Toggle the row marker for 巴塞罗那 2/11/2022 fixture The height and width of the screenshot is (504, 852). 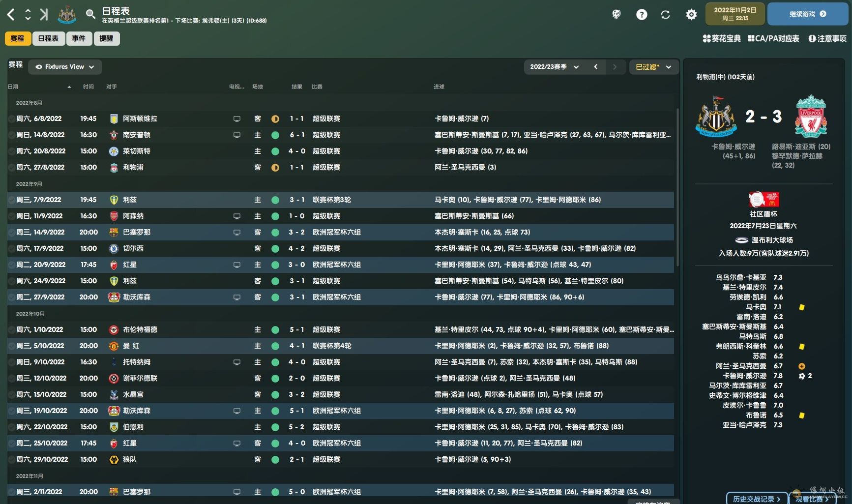coord(11,492)
